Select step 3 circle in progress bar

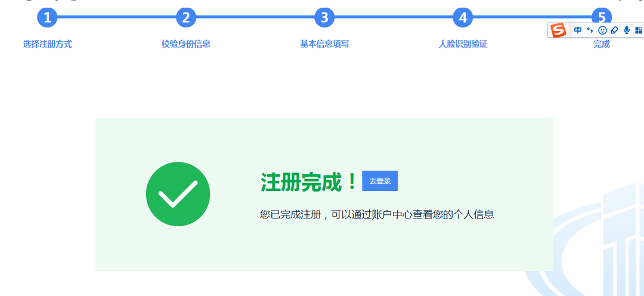(x=324, y=17)
